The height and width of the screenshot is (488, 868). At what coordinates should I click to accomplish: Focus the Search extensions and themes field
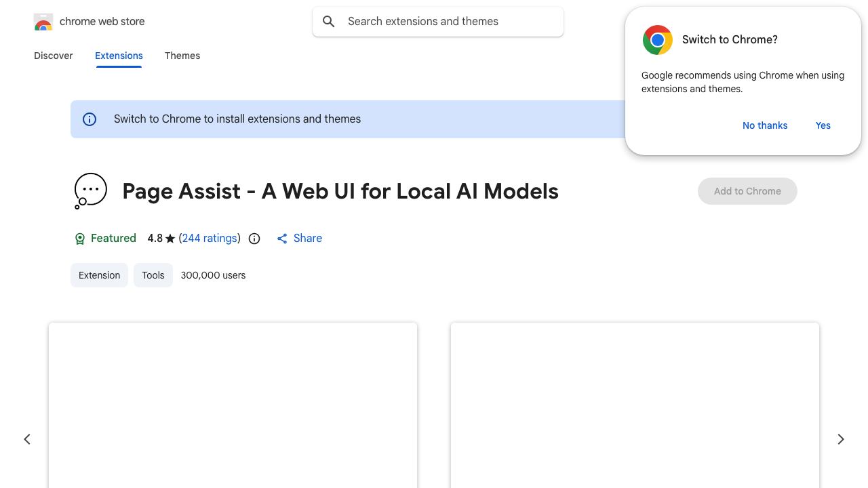[x=438, y=22]
